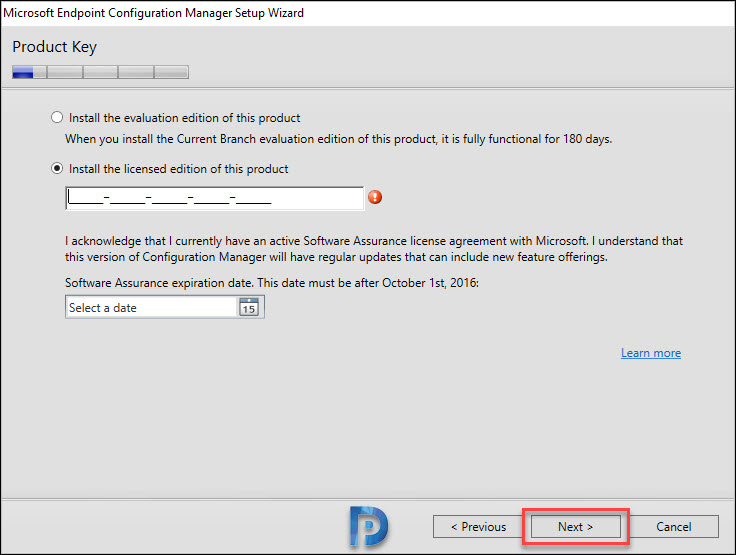Click the blue P watermark logo
Screen dimensions: 736x555
tap(368, 526)
